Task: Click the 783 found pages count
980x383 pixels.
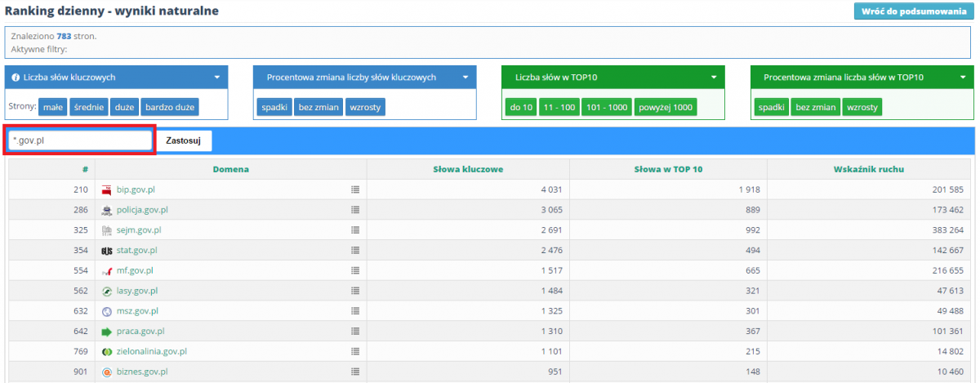Action: click(x=65, y=37)
